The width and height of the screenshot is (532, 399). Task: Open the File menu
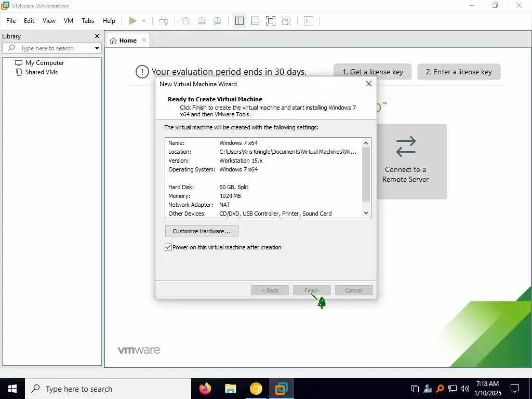pyautogui.click(x=11, y=21)
